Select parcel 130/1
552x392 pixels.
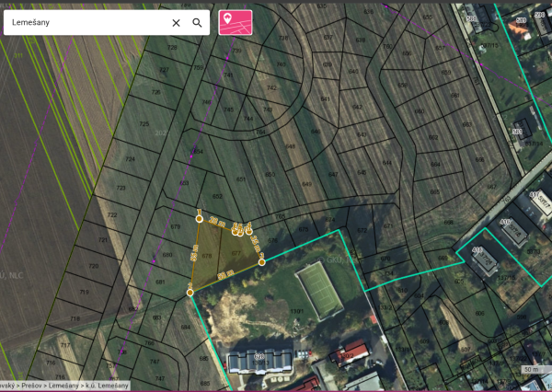[297, 311]
